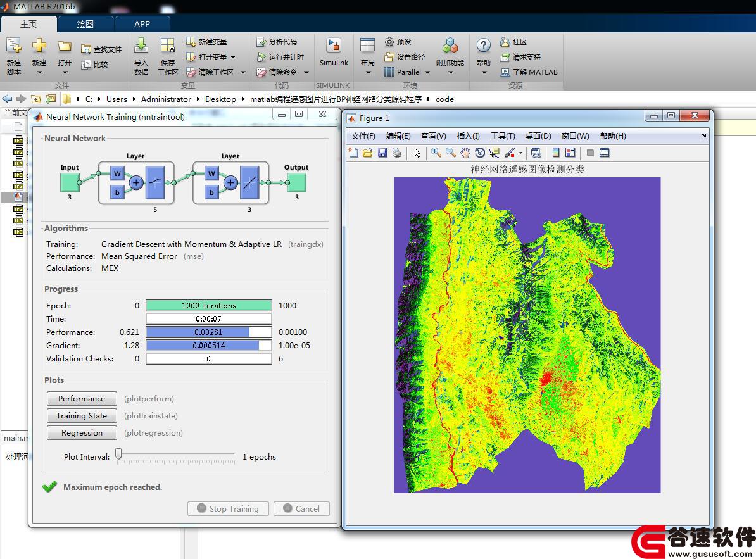The width and height of the screenshot is (756, 559).
Task: Navigate to Desktop in the address path
Action: click(220, 99)
